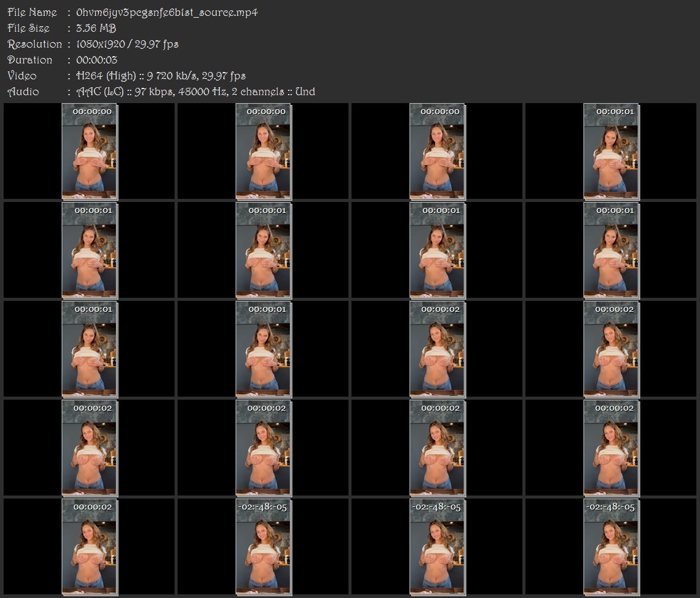
Task: Click the 'Video' label
Action: click(x=22, y=76)
